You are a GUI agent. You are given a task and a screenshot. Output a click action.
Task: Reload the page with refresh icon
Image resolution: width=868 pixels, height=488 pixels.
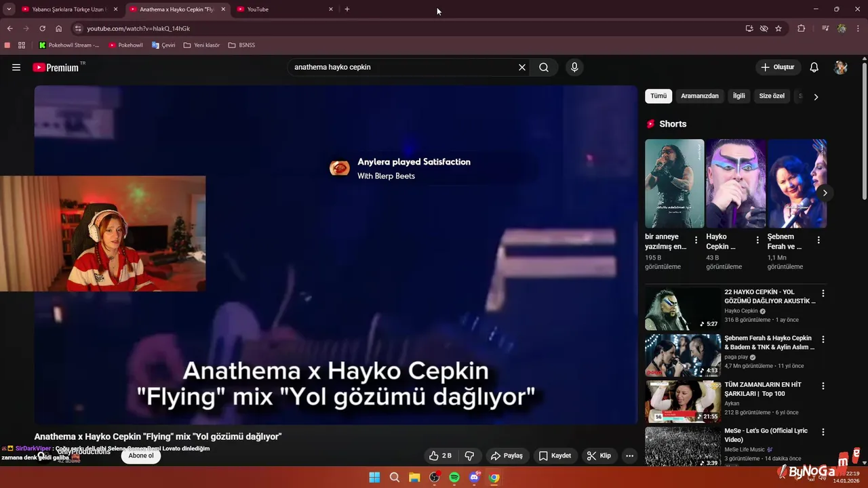click(x=42, y=28)
